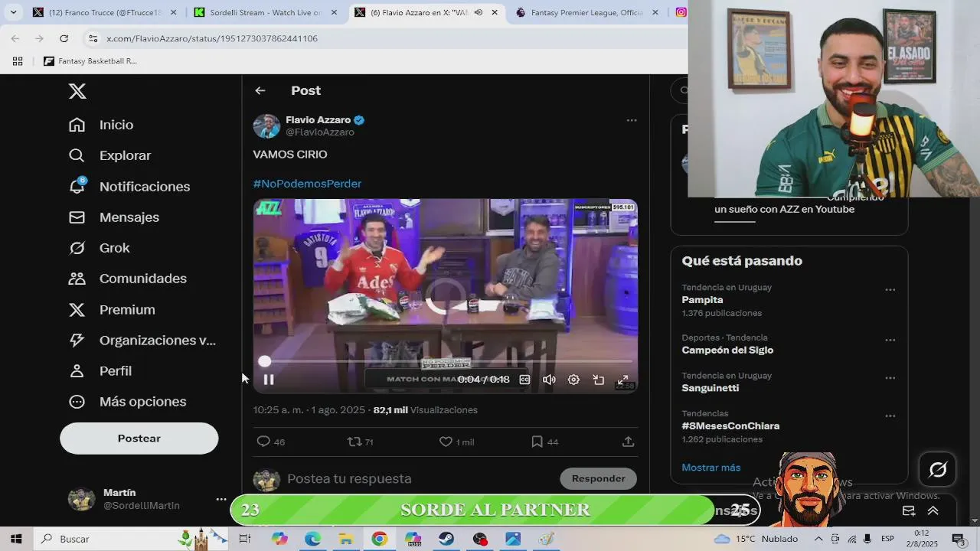Open options for Campeón del Siglo trend

point(890,340)
